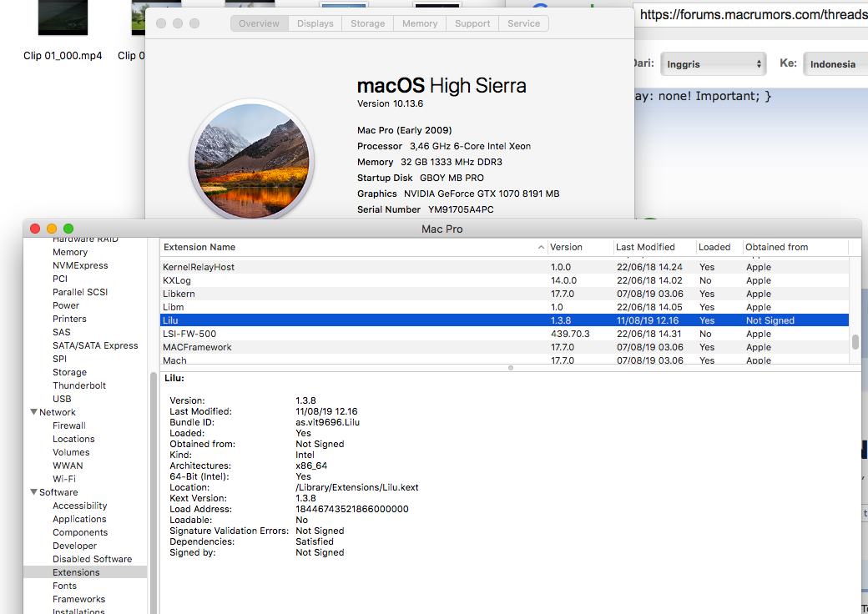Sort by Version column header

tap(581, 247)
